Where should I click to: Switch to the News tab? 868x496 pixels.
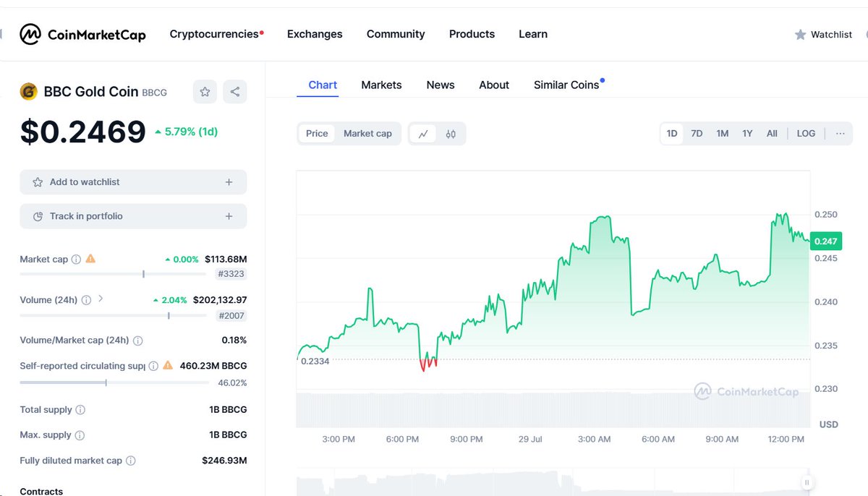pyautogui.click(x=441, y=85)
